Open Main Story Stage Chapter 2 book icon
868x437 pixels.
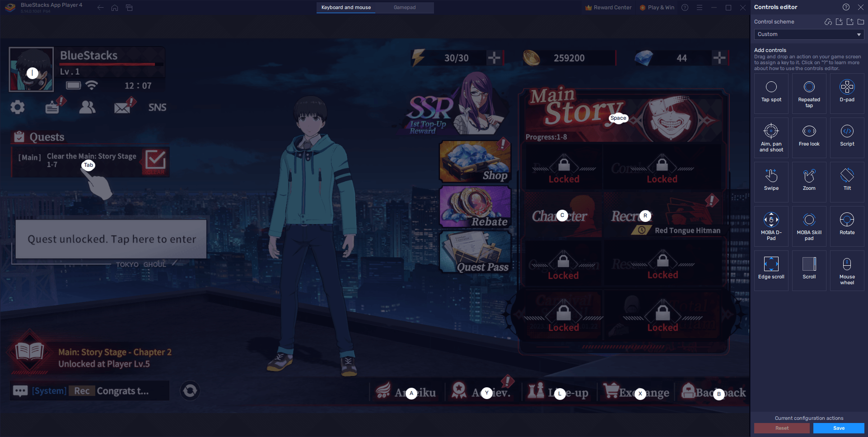(29, 352)
